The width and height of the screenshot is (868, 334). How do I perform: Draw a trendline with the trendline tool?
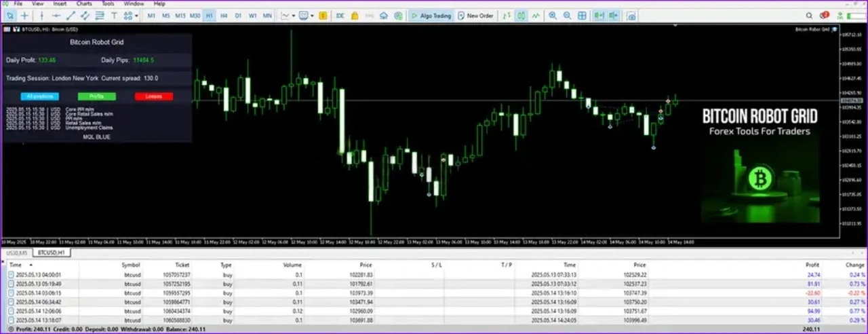(70, 16)
